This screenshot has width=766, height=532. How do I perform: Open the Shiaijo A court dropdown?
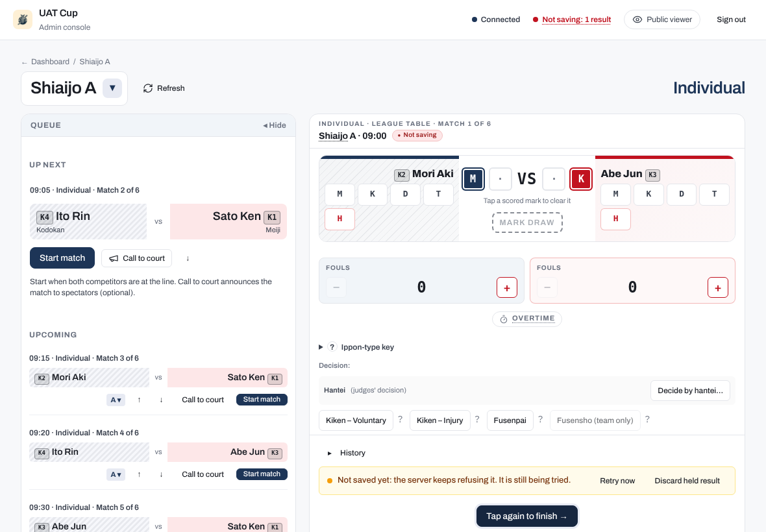pyautogui.click(x=112, y=88)
